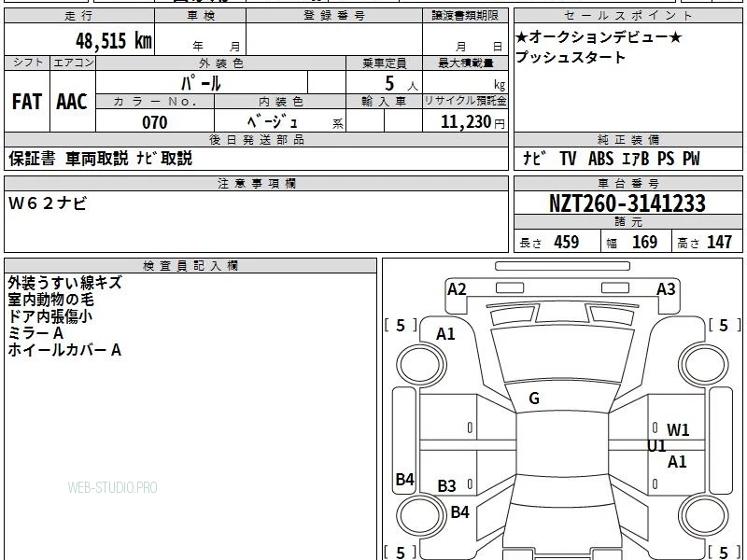The image size is (747, 560).
Task: Click the U1 mark on the diagram
Action: click(657, 446)
